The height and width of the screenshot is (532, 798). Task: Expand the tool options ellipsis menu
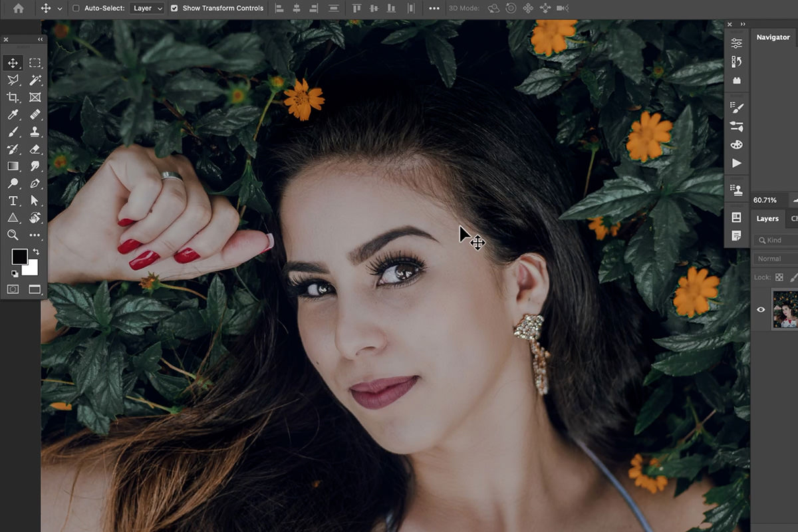(434, 8)
